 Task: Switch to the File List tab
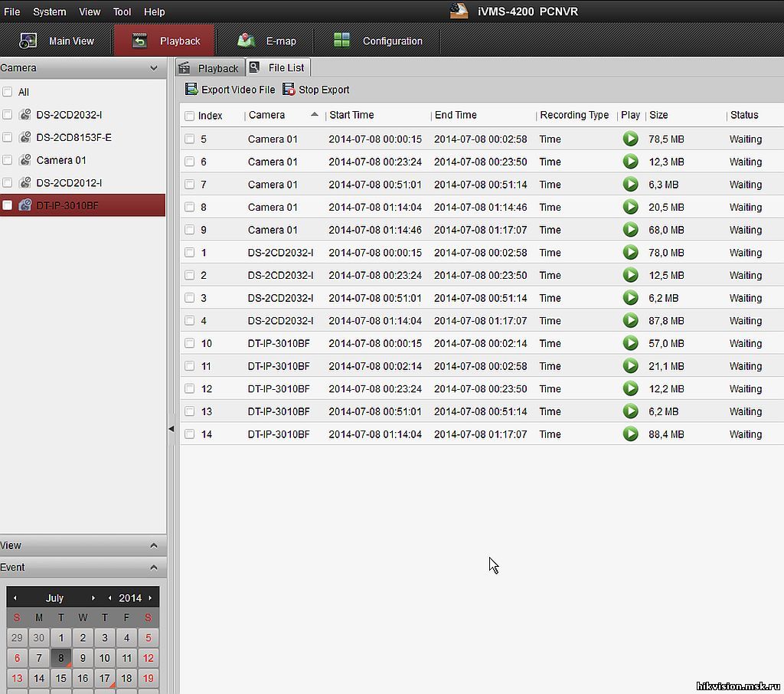click(279, 67)
